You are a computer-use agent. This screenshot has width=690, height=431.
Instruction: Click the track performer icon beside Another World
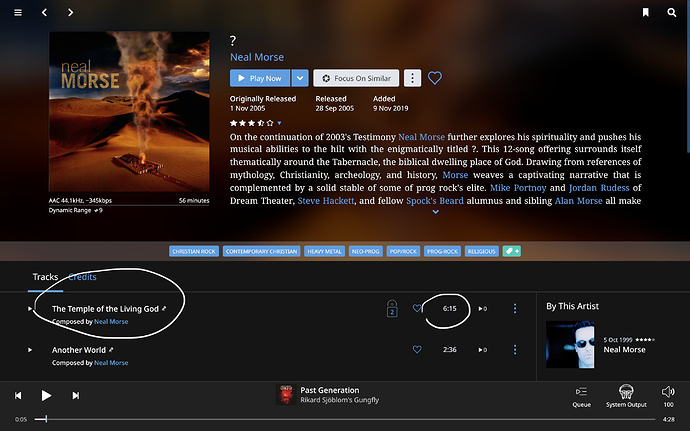111,350
